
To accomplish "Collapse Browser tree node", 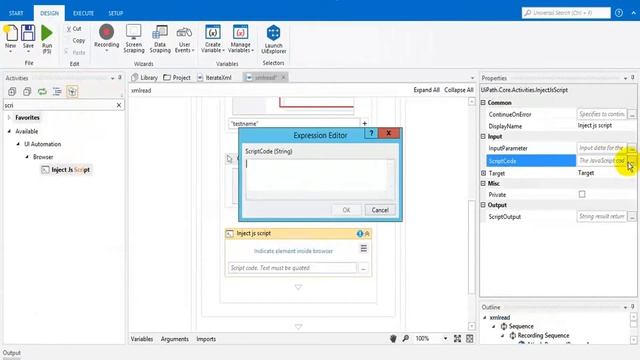I will pyautogui.click(x=27, y=157).
